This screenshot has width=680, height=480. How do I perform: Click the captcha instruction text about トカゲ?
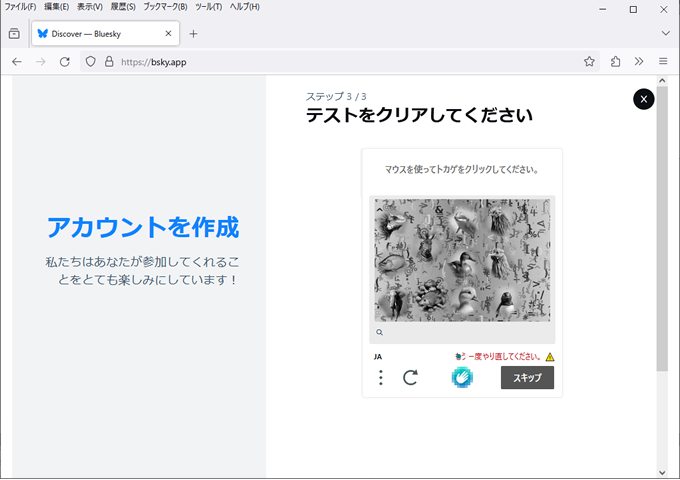click(x=462, y=170)
